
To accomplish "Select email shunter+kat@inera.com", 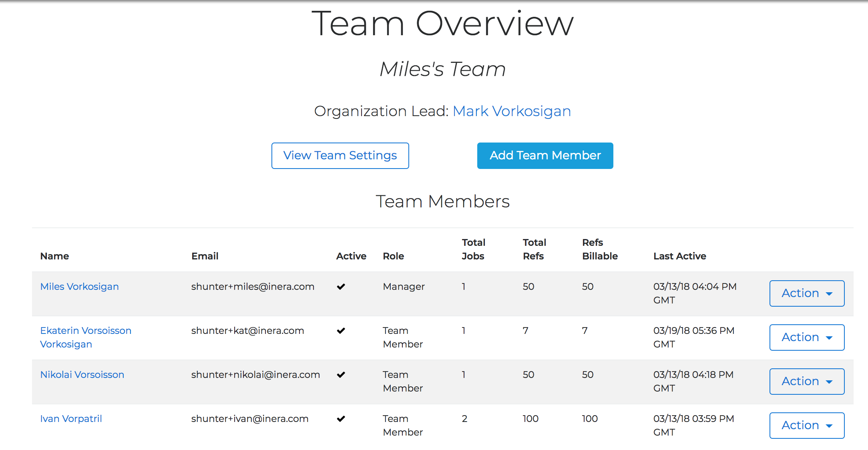I will pyautogui.click(x=247, y=331).
